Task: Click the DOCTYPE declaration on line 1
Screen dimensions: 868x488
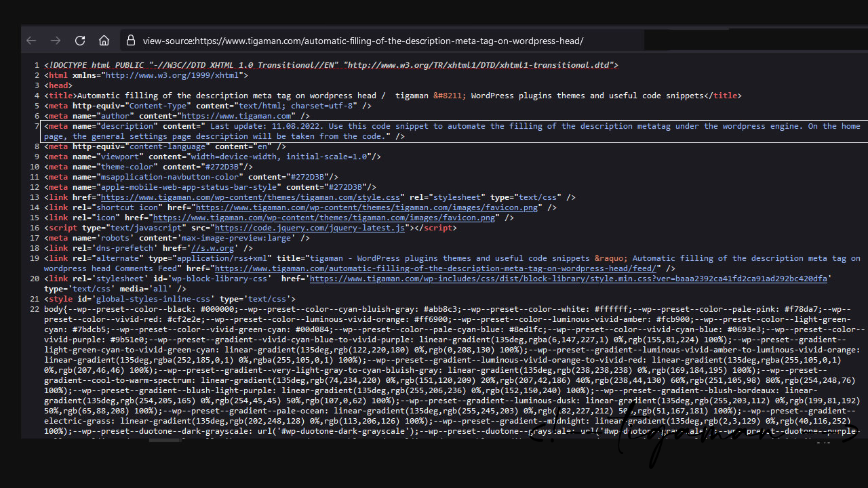Action: click(331, 65)
